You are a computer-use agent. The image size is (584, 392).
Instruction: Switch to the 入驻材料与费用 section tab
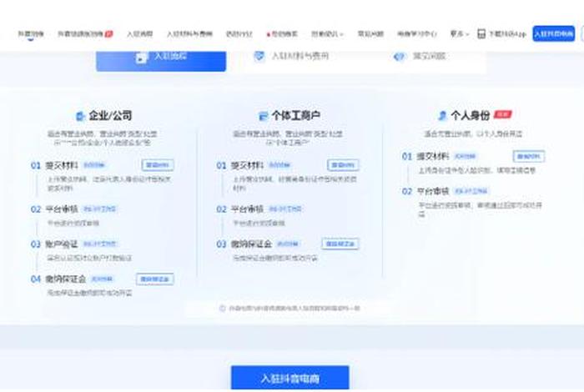coord(292,56)
